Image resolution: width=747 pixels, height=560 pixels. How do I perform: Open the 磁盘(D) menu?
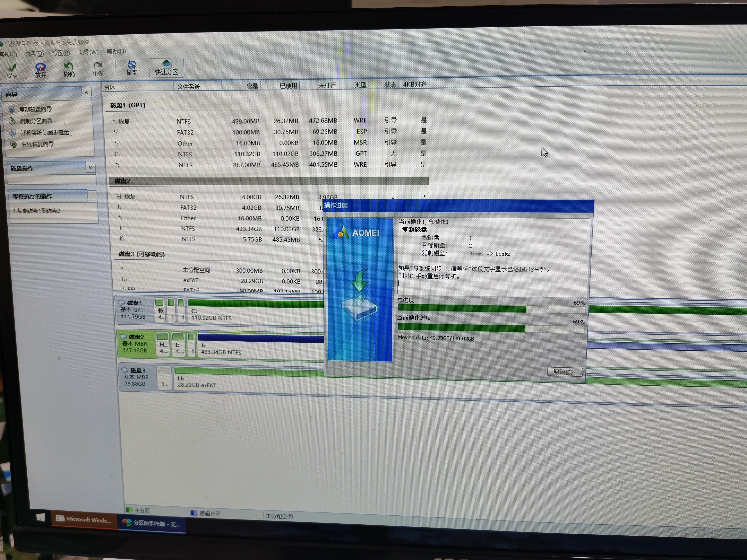click(x=34, y=54)
